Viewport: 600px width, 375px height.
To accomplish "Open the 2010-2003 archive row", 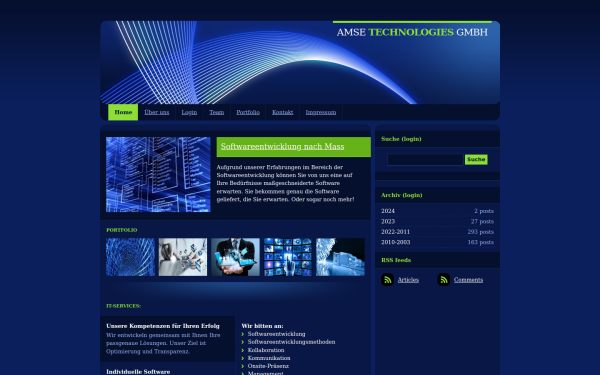I will coord(437,242).
